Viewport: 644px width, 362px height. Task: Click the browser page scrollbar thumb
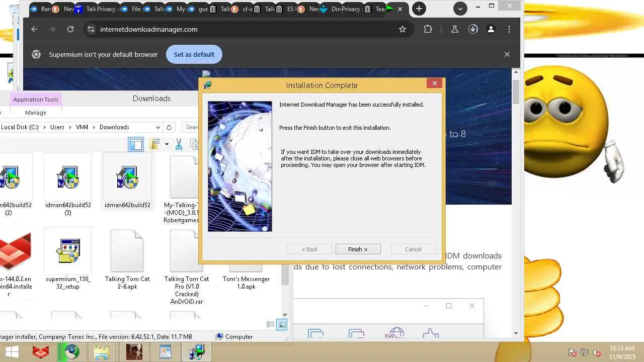click(516, 92)
